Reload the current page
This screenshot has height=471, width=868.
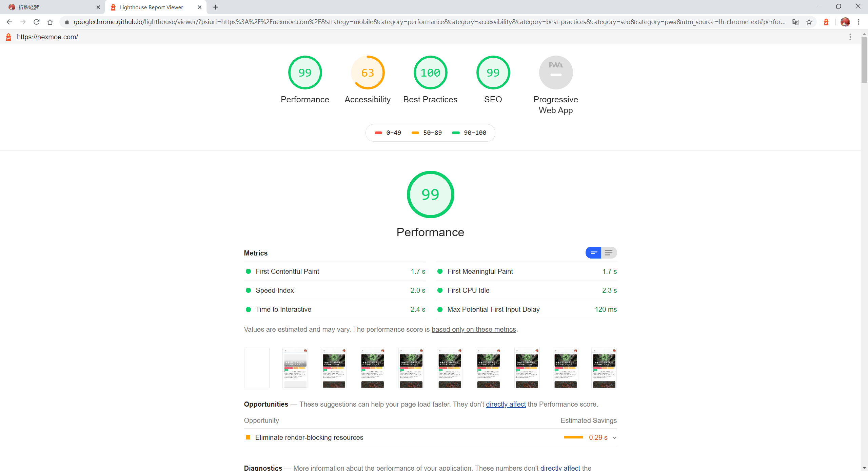point(37,22)
